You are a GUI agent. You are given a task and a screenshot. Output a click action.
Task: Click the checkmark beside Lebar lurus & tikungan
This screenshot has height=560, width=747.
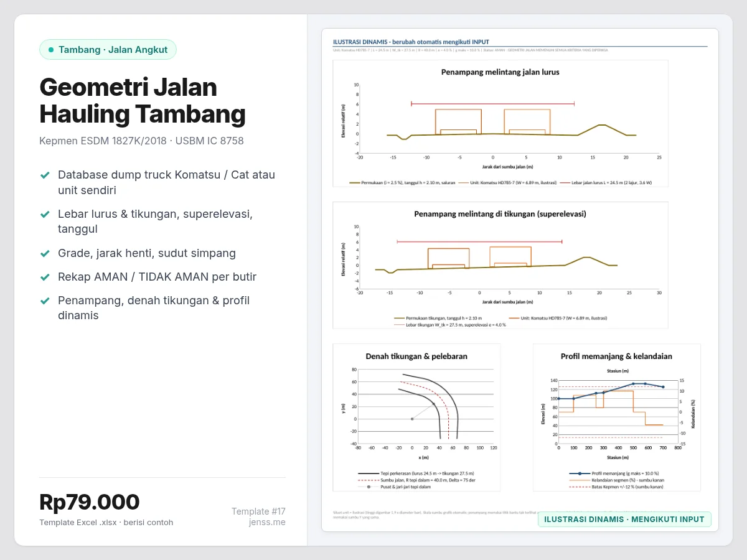45,215
